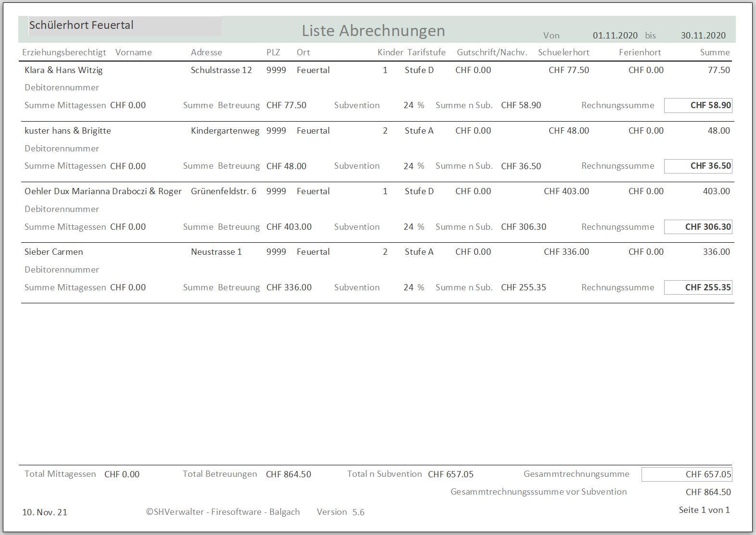This screenshot has height=535, width=756.
Task: Select the end date 30.11.2020
Action: (703, 36)
